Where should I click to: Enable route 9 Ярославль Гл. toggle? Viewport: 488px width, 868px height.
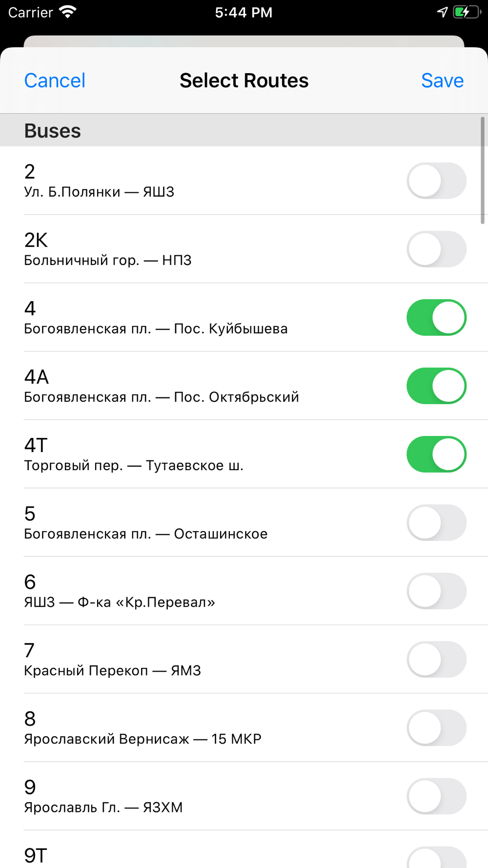pyautogui.click(x=436, y=796)
